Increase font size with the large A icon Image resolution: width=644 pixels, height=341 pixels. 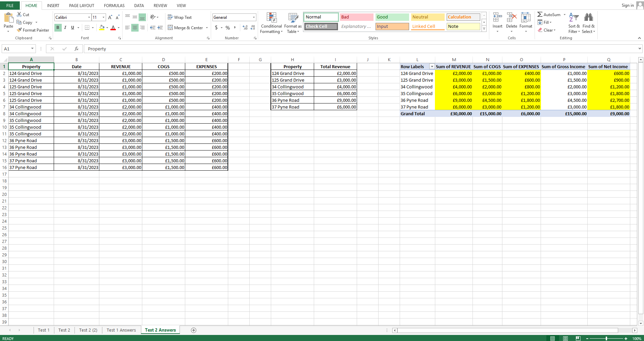tap(110, 17)
